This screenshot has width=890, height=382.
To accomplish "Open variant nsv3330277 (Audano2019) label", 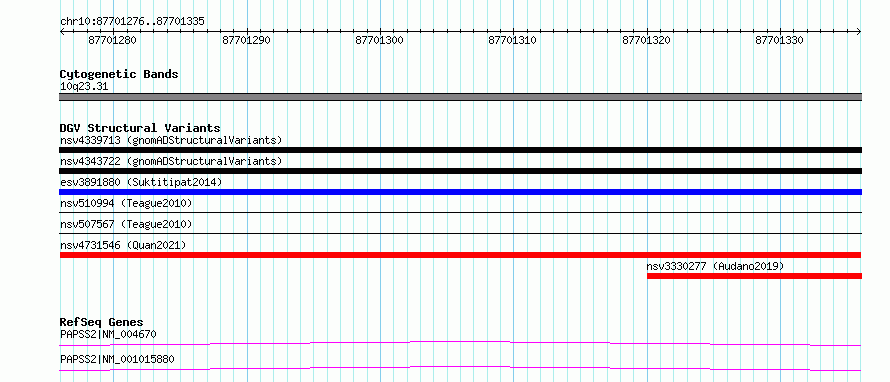I will click(x=715, y=266).
